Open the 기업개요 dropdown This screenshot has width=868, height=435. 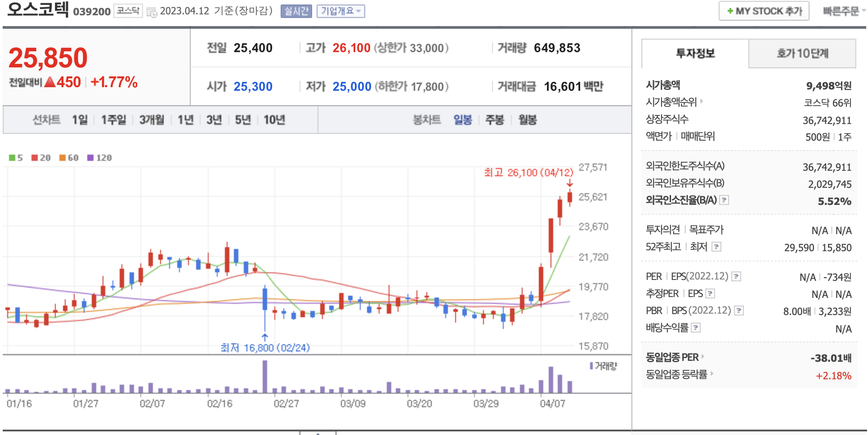coord(340,11)
